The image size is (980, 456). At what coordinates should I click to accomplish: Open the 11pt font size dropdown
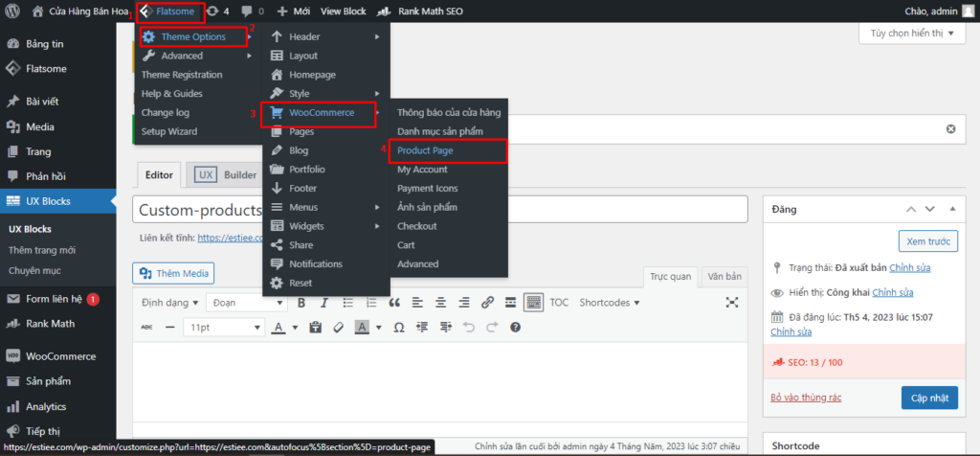coord(223,327)
